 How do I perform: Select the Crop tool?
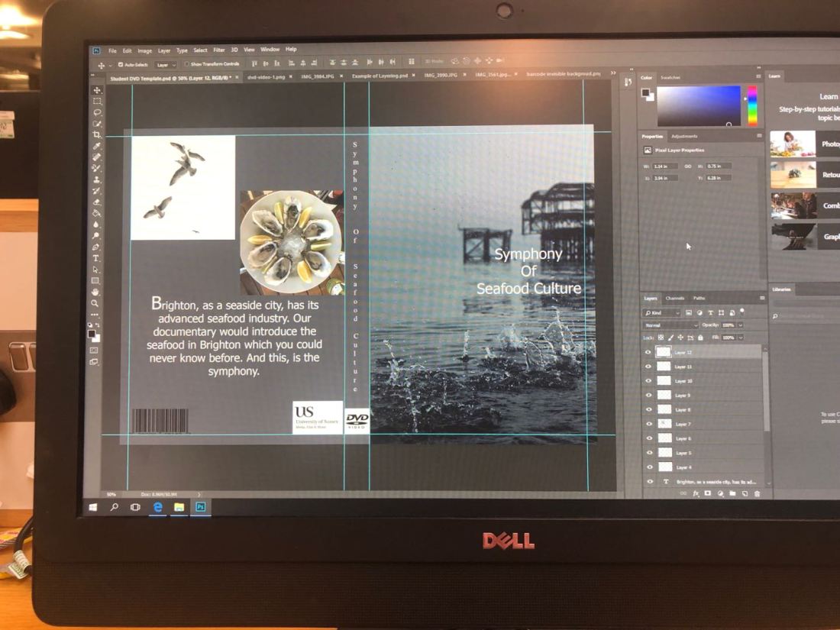[97, 134]
